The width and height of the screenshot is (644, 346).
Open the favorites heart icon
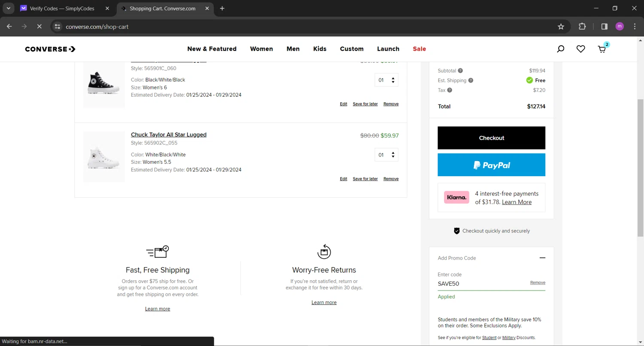(x=581, y=49)
